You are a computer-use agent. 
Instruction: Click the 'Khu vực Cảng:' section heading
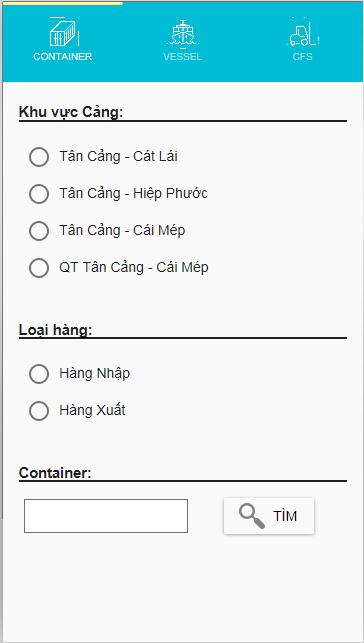click(x=71, y=112)
